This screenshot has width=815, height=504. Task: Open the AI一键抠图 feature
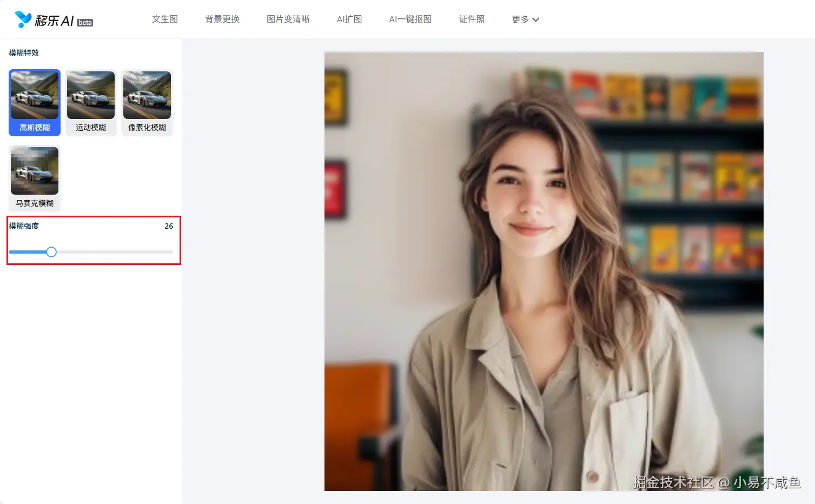coord(410,19)
